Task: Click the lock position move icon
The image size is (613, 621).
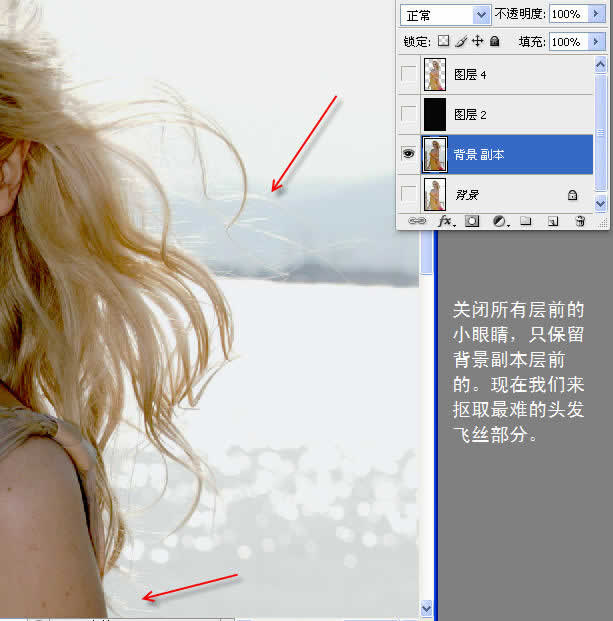Action: click(x=478, y=41)
